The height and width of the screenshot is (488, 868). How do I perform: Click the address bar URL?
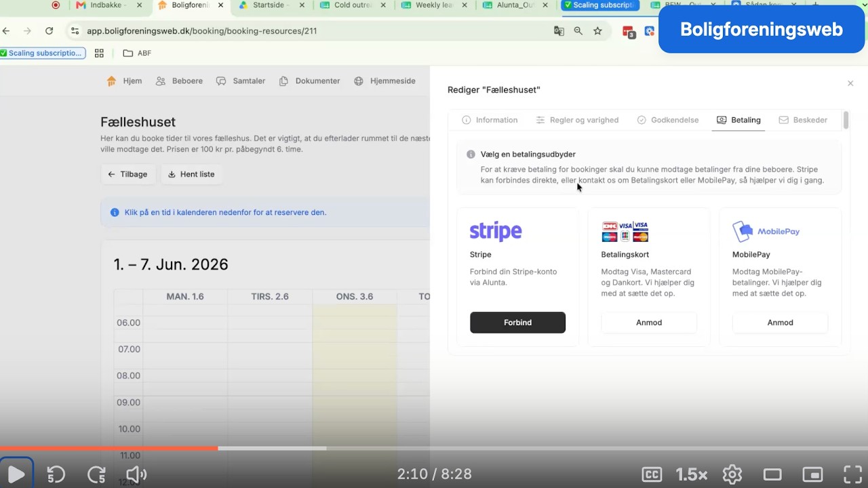click(x=201, y=30)
